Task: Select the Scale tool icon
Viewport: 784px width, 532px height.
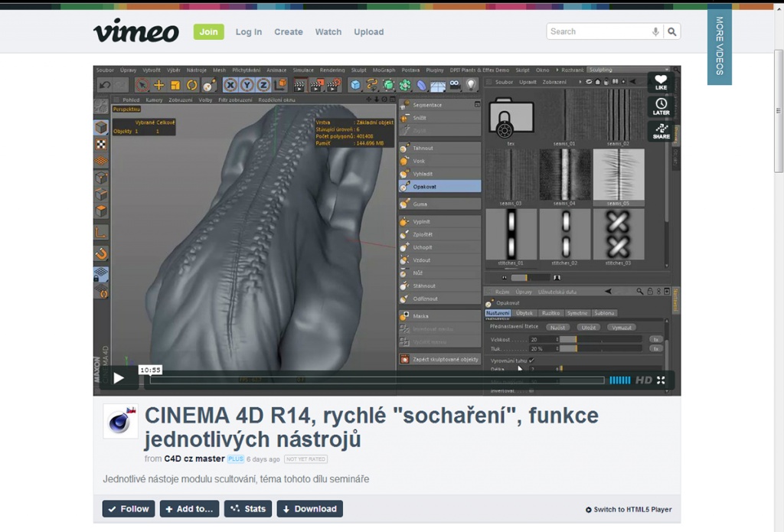Action: pos(175,85)
